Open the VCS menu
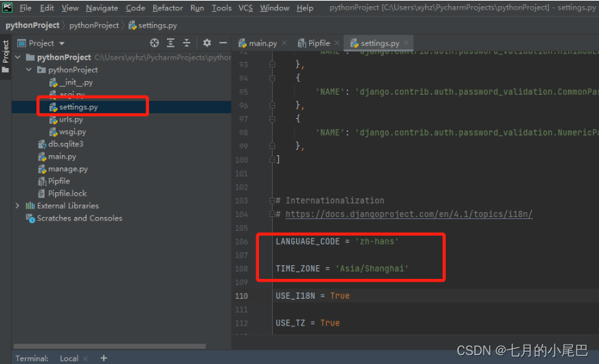This screenshot has width=599, height=364. [246, 8]
